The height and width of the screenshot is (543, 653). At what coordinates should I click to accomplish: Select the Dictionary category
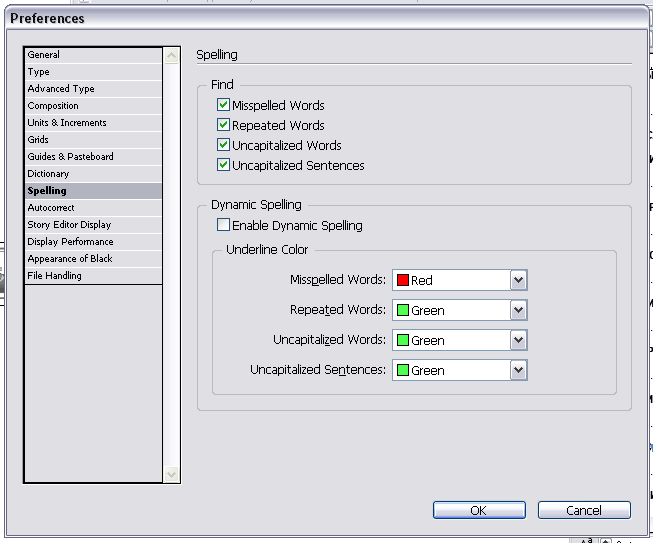point(93,174)
